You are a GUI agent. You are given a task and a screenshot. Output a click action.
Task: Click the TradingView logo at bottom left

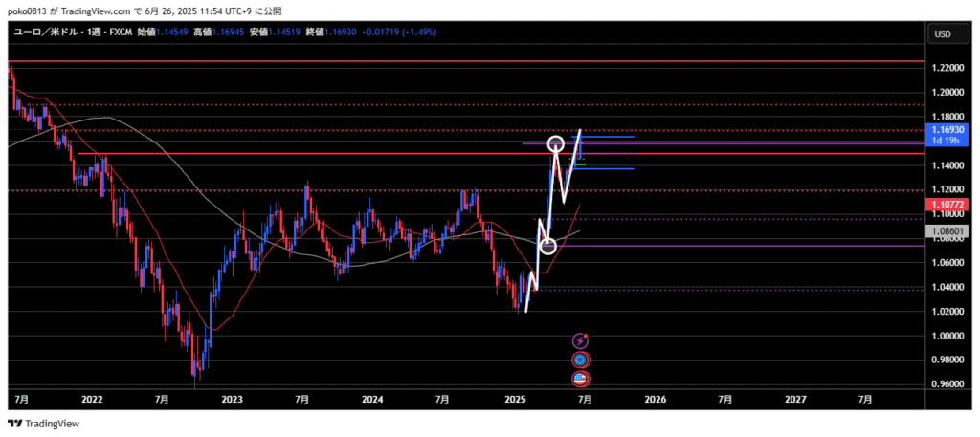[x=39, y=424]
